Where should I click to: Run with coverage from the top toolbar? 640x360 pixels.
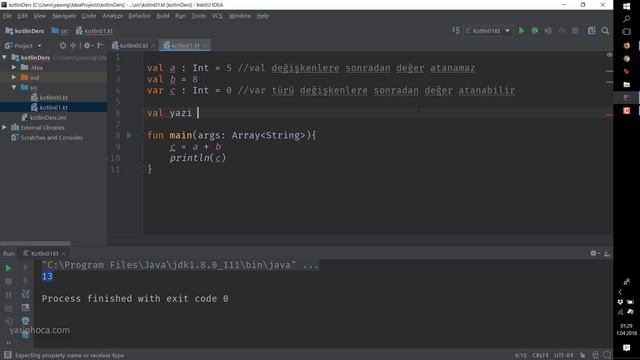(548, 31)
